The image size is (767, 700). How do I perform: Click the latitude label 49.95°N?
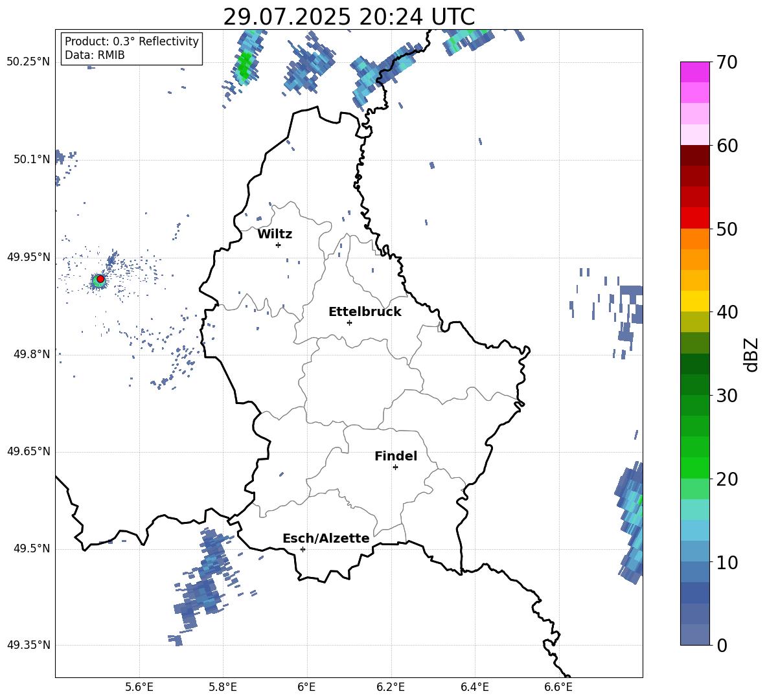click(x=28, y=257)
